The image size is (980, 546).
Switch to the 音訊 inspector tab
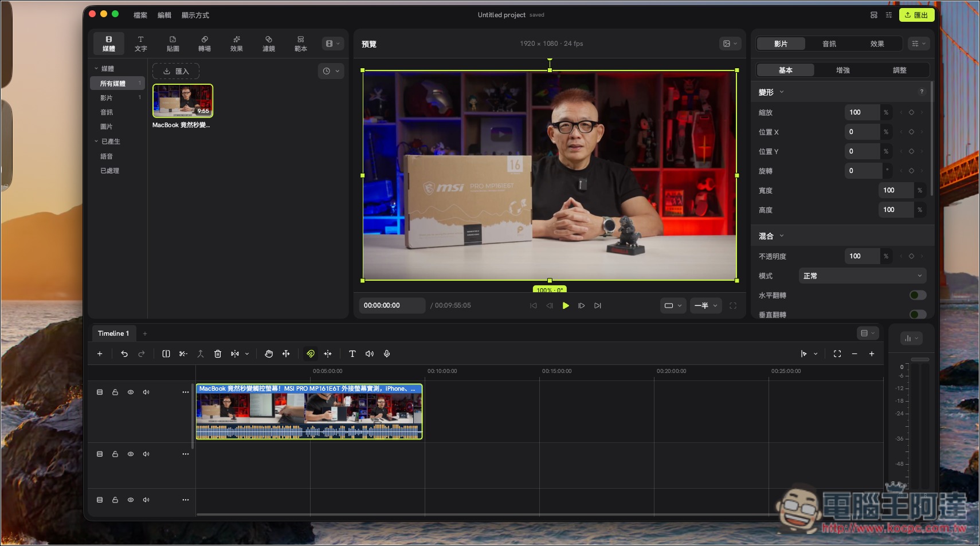point(829,44)
